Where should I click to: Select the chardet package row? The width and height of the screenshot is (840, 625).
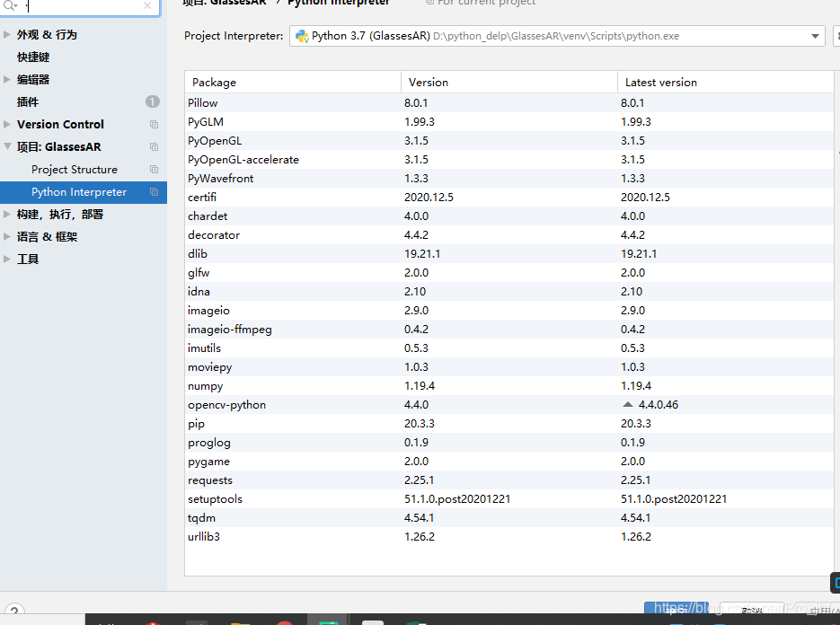coord(509,216)
